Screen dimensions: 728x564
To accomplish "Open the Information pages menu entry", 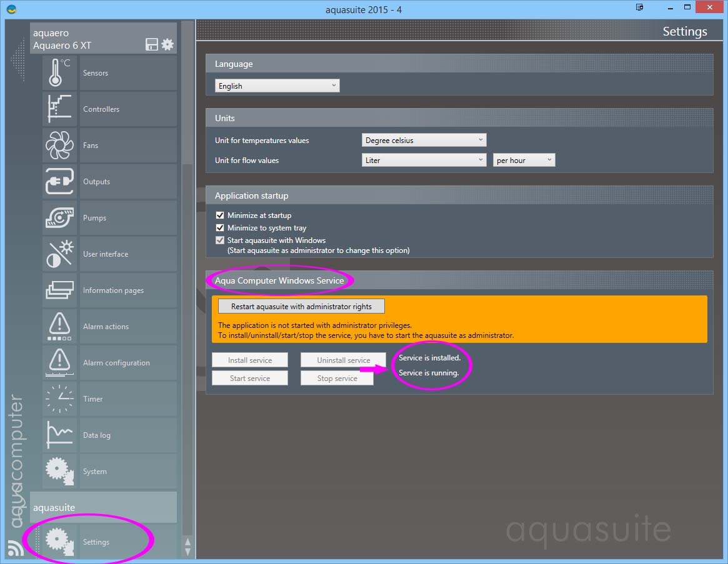I will (x=128, y=290).
